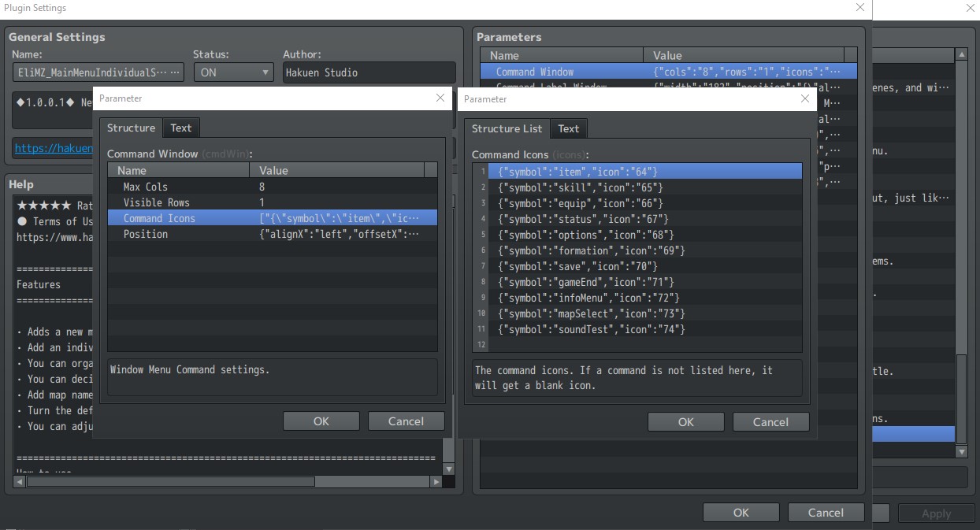980x530 pixels.
Task: Switch to Text tab in Command Window dialog
Action: click(x=181, y=128)
